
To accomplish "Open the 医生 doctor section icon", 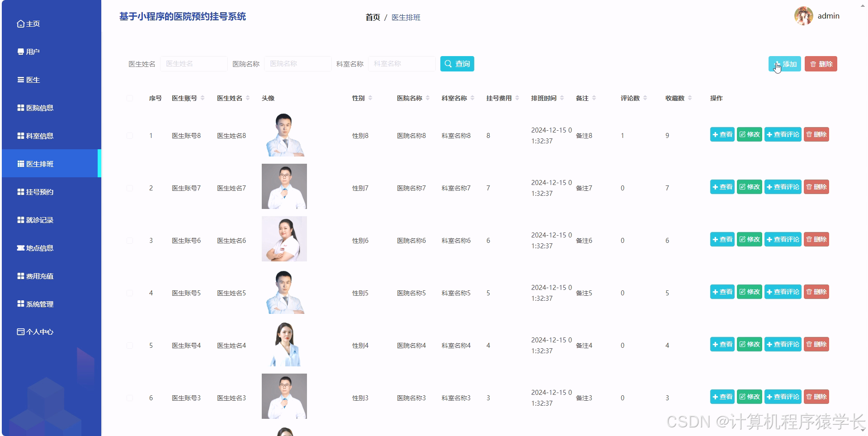I will (20, 80).
